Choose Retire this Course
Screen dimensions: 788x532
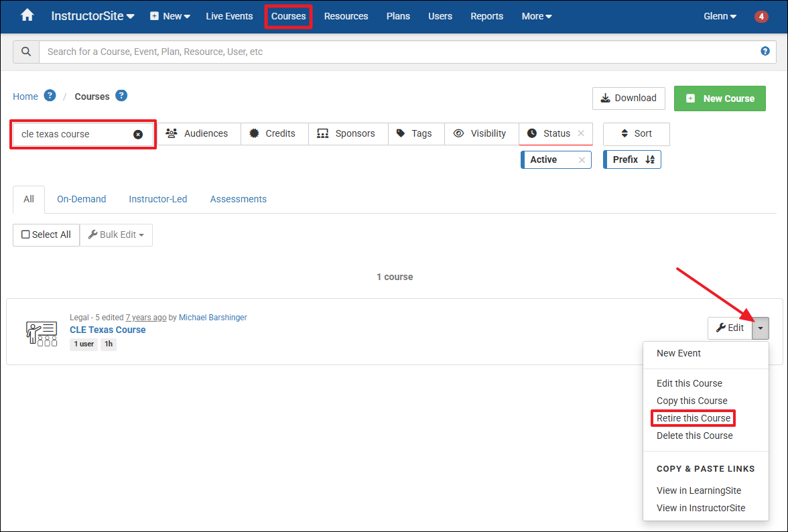(693, 418)
